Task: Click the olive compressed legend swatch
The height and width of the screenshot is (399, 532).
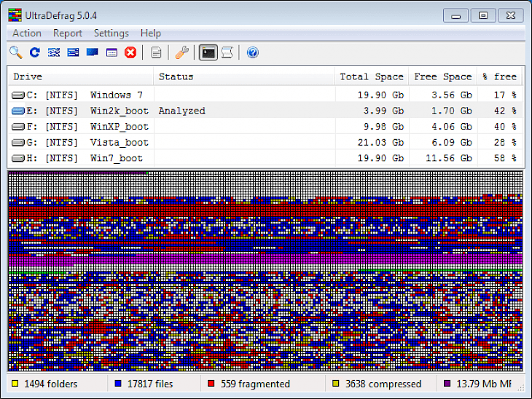Action: coord(335,384)
